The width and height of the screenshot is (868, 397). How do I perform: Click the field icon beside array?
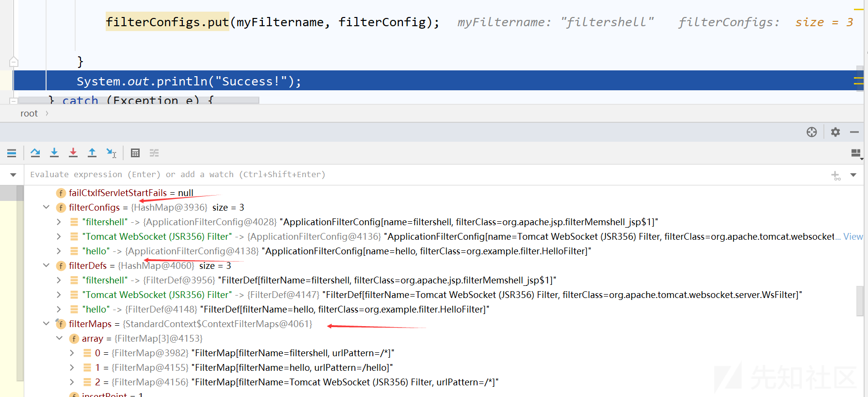pyautogui.click(x=74, y=339)
